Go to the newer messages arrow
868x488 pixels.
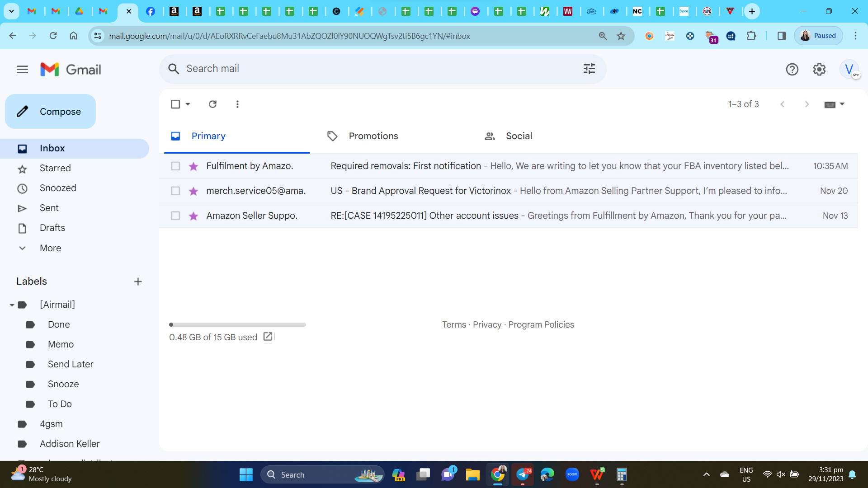783,104
